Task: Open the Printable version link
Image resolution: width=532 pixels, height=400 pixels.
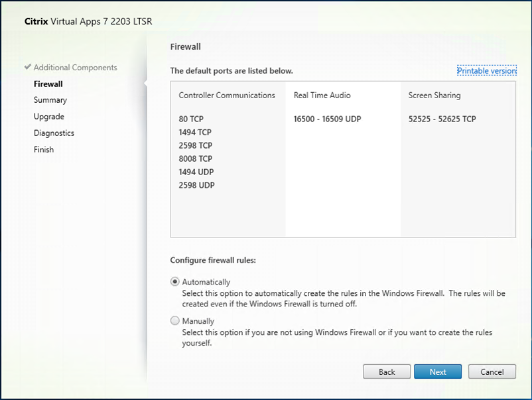Action: pyautogui.click(x=487, y=70)
